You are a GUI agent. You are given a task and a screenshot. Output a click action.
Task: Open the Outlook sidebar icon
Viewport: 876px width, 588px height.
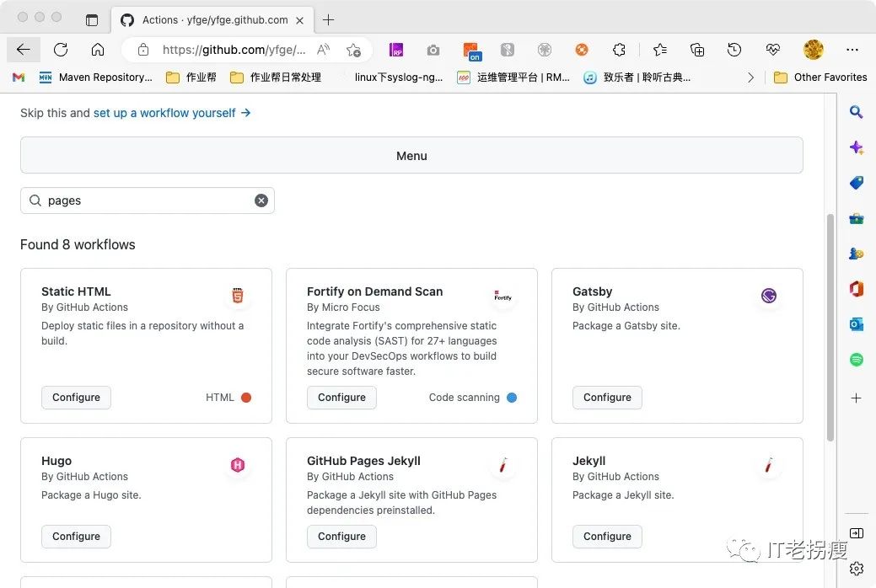click(x=856, y=323)
